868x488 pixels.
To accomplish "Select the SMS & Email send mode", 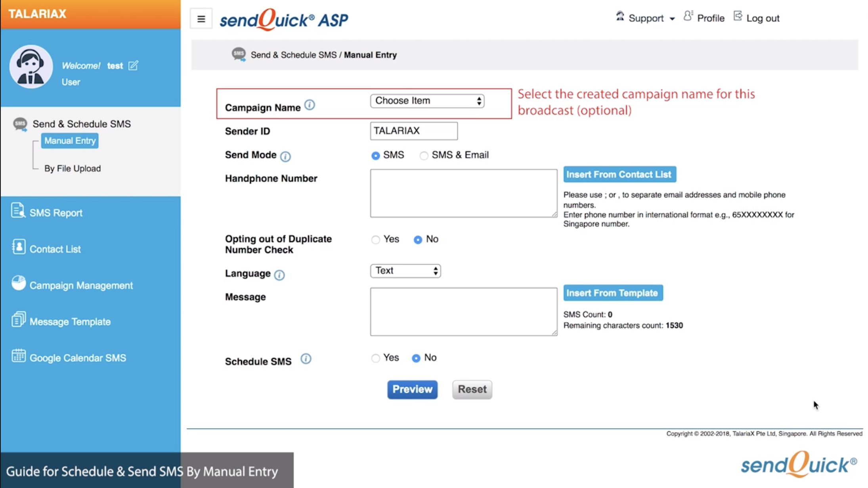I will click(x=424, y=156).
